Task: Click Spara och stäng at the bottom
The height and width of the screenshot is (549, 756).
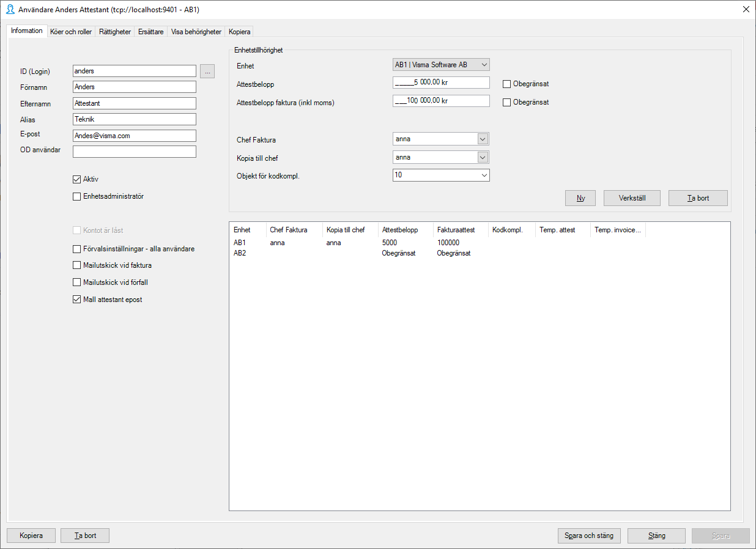Action: pos(588,536)
